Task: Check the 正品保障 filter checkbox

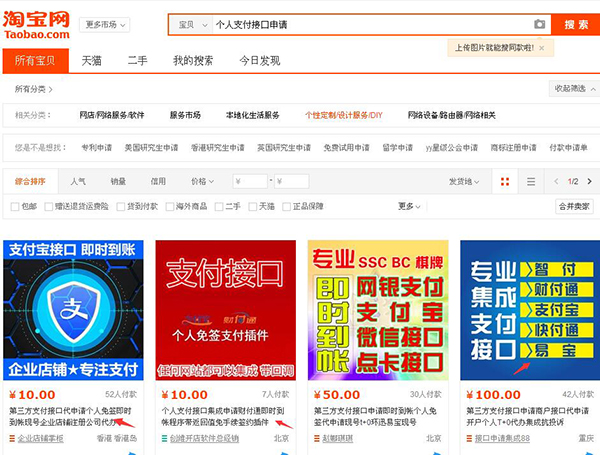Action: click(286, 207)
